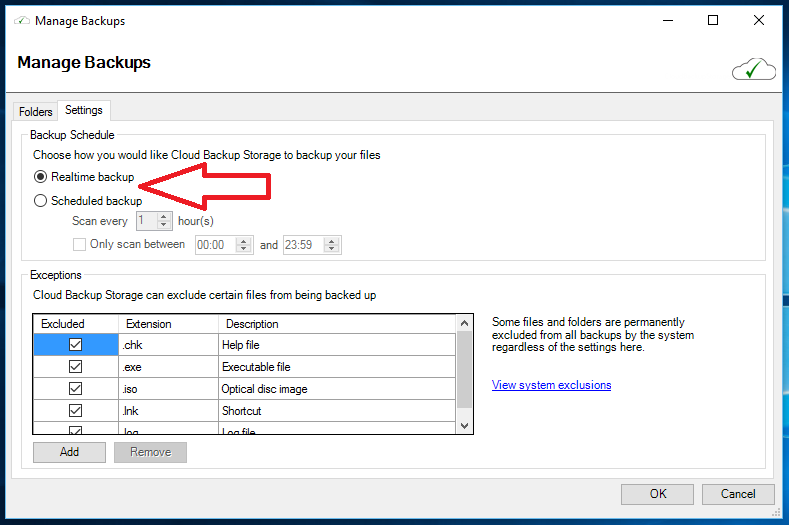This screenshot has width=789, height=525.
Task: Open the View system exclusions link
Action: coord(551,385)
